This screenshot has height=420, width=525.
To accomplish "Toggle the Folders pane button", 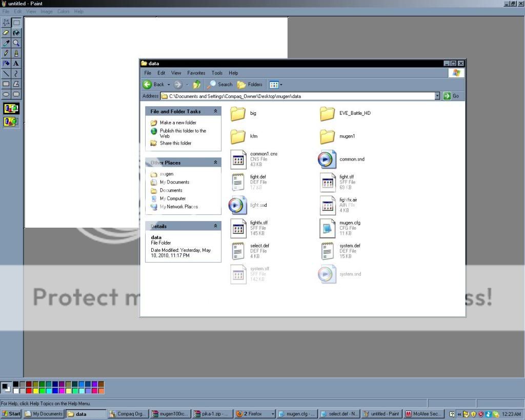I will pos(250,85).
